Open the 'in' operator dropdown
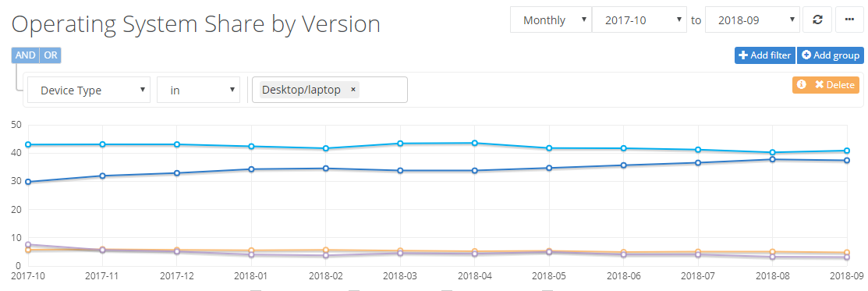 point(198,90)
